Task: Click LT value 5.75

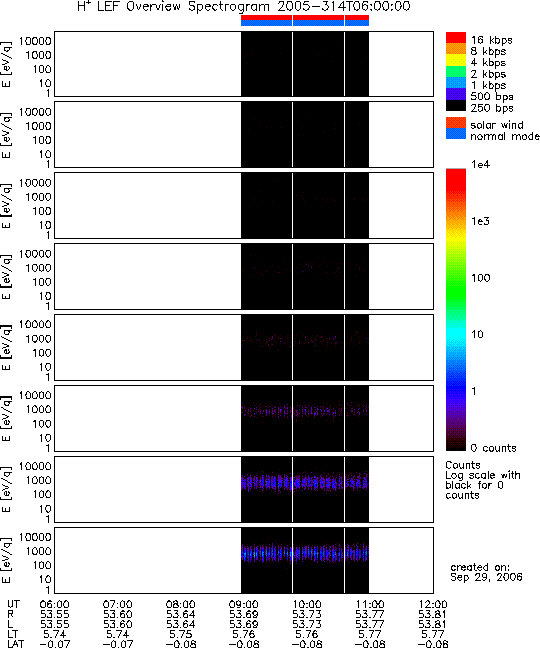Action: (181, 634)
